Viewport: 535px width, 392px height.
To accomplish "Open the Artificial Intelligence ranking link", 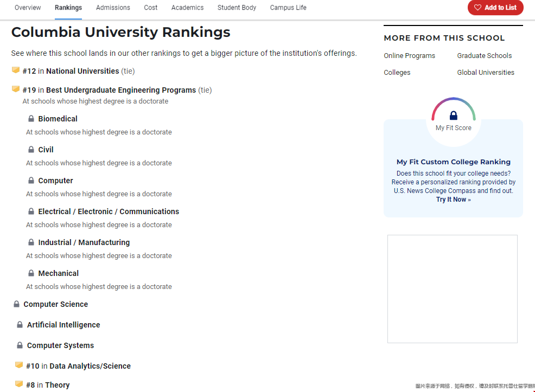I will [x=63, y=325].
